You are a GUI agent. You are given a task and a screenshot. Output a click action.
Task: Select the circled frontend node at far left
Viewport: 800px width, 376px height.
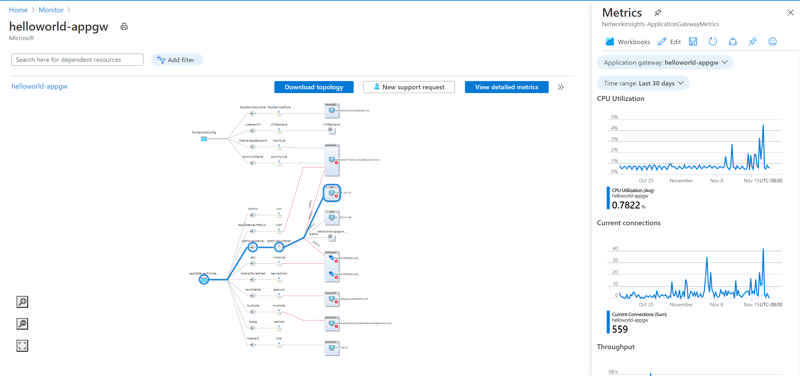[204, 280]
